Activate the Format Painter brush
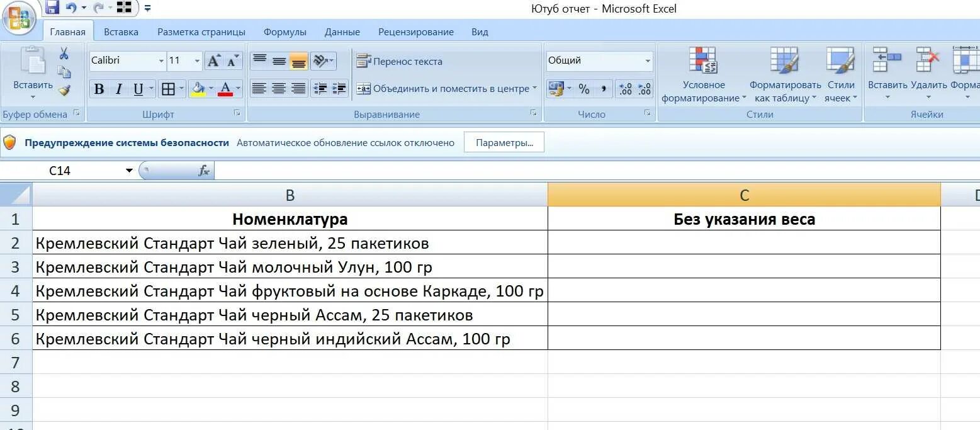This screenshot has height=430, width=980. pos(64,91)
